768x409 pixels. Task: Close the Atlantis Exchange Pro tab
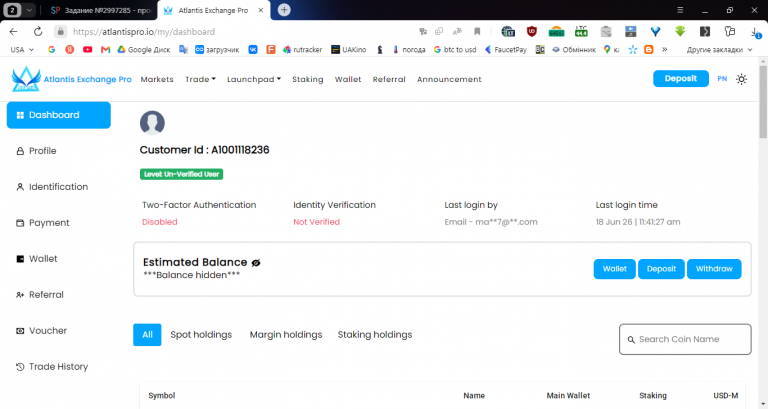click(x=261, y=10)
